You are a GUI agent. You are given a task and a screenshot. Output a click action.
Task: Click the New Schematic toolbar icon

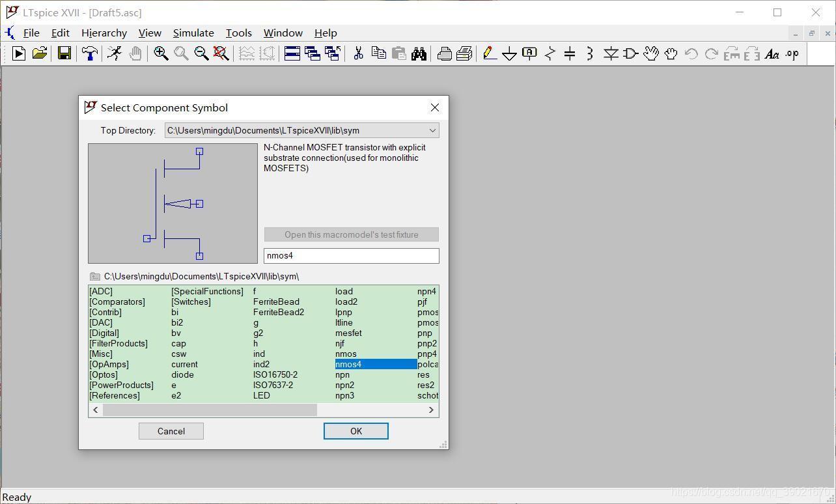pos(19,53)
